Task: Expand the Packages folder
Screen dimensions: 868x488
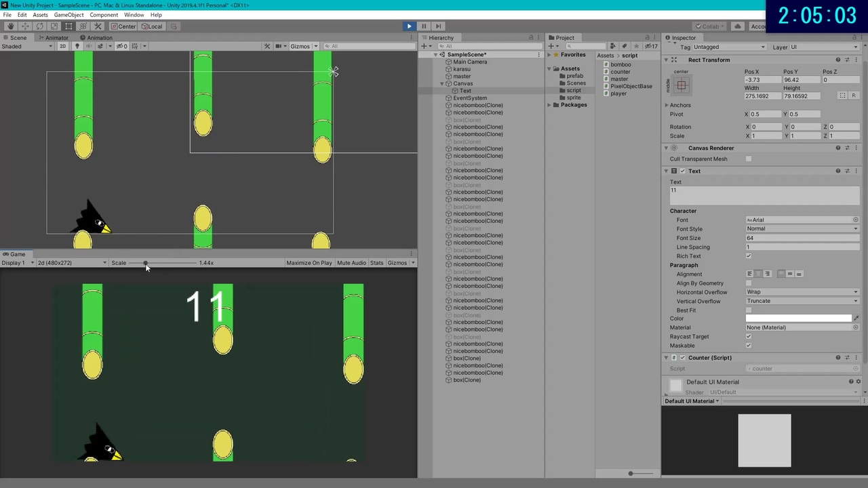Action: (549, 105)
